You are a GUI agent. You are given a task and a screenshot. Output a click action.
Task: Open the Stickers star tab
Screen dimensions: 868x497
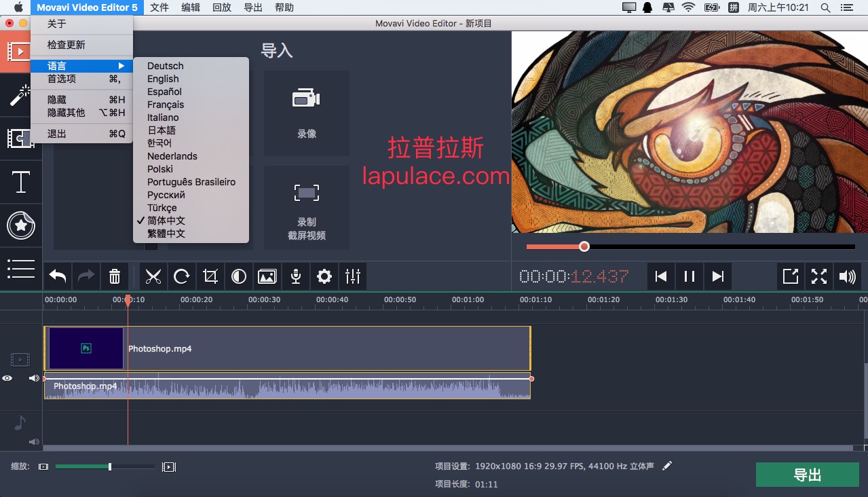[21, 225]
